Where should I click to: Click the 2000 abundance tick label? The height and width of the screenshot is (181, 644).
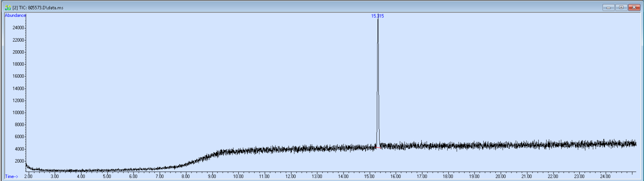20,161
